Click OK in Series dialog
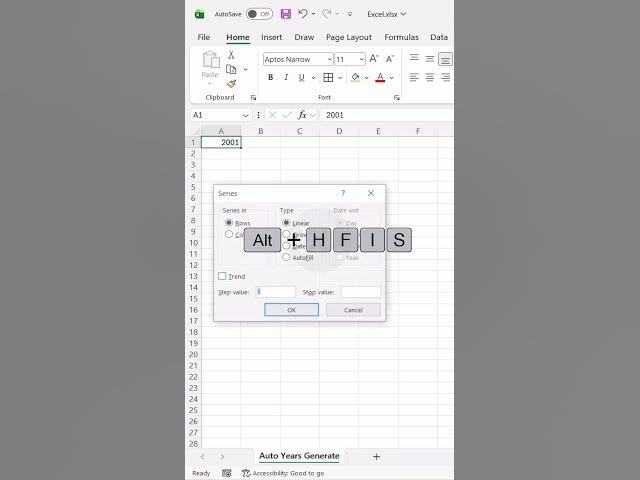The width and height of the screenshot is (640, 480). coord(291,310)
